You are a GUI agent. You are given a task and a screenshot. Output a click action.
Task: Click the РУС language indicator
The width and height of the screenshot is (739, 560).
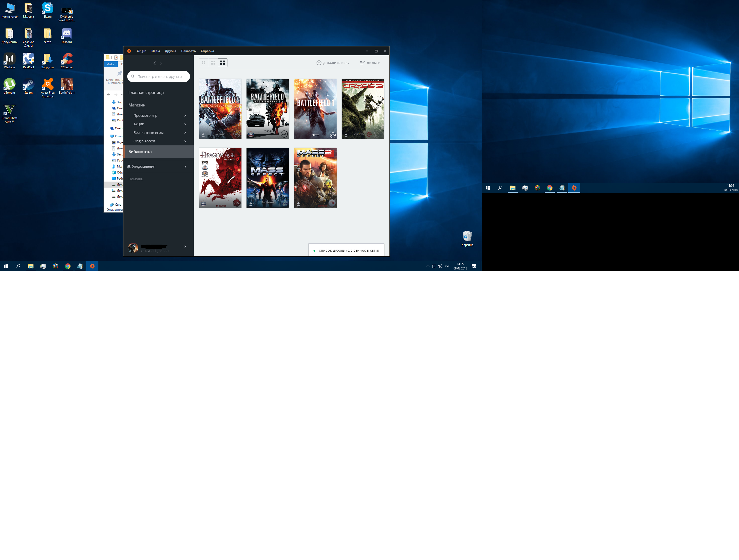click(447, 266)
